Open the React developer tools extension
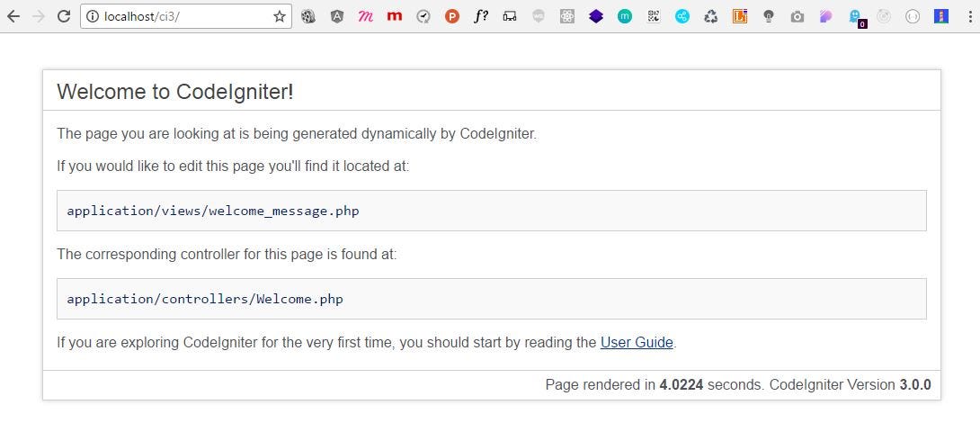 (567, 17)
